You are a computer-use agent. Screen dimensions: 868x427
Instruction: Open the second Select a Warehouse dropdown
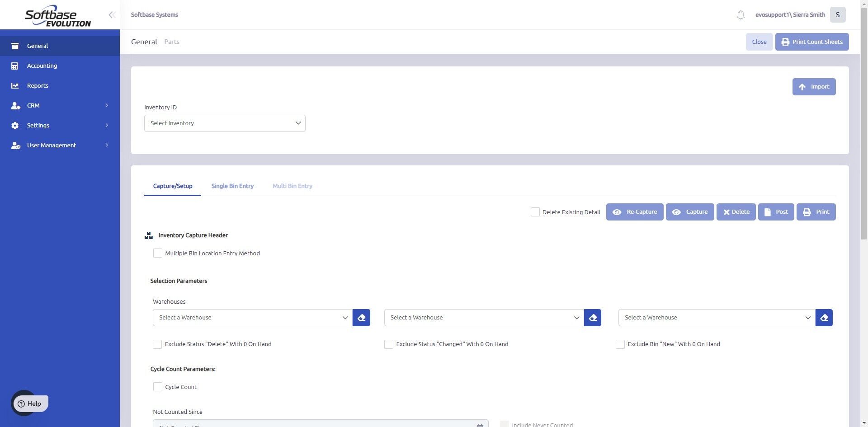(484, 318)
